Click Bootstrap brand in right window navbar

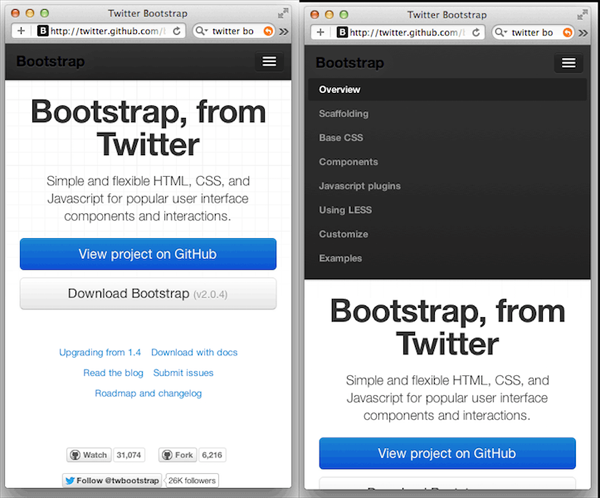(x=350, y=63)
